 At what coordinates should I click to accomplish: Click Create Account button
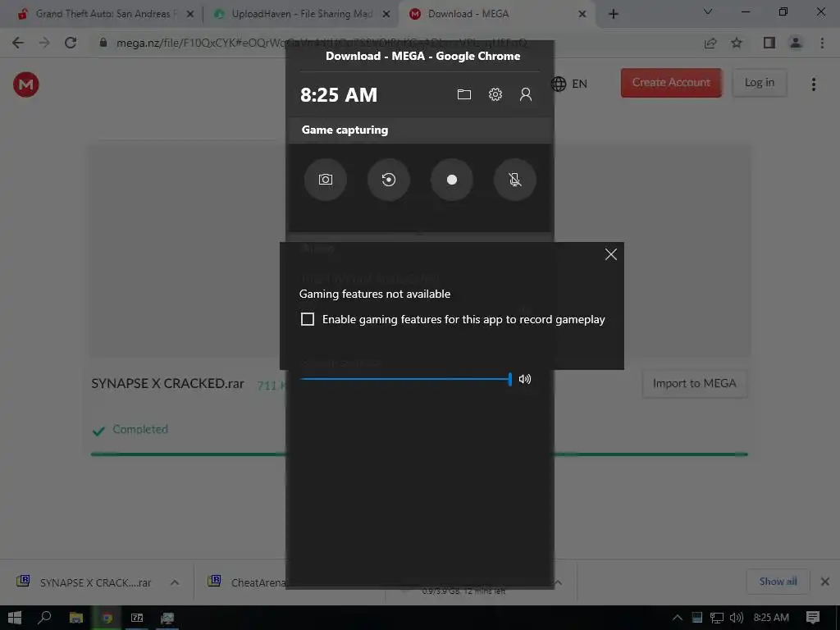pos(671,83)
